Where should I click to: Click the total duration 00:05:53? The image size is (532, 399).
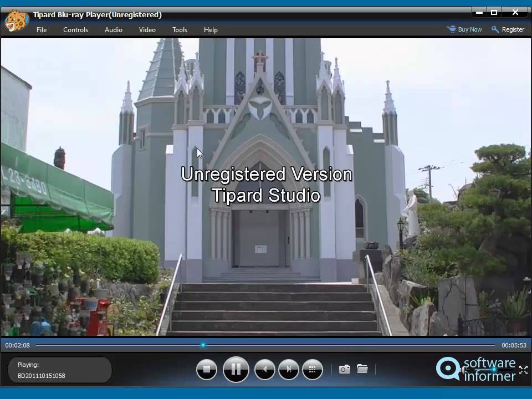(x=514, y=345)
